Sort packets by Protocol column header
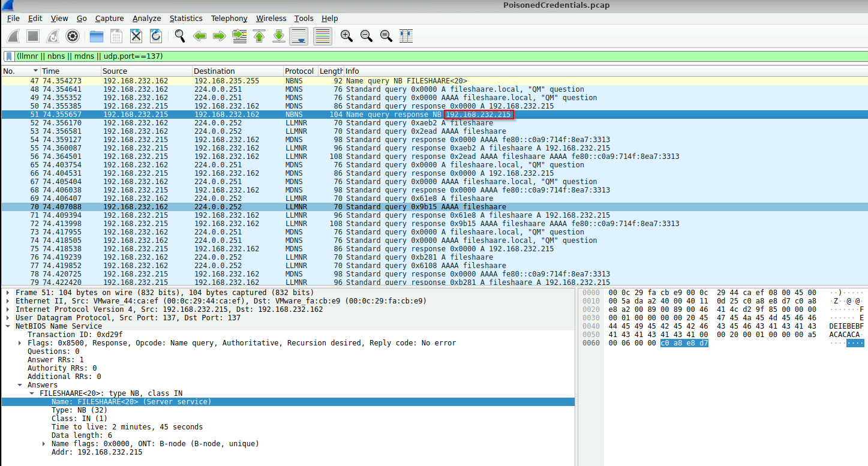The height and width of the screenshot is (466, 868). coord(299,71)
